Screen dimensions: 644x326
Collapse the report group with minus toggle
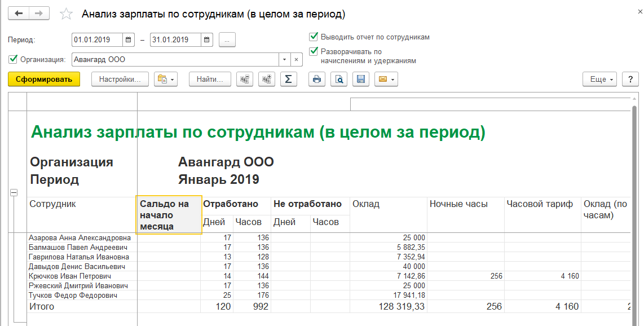(14, 192)
